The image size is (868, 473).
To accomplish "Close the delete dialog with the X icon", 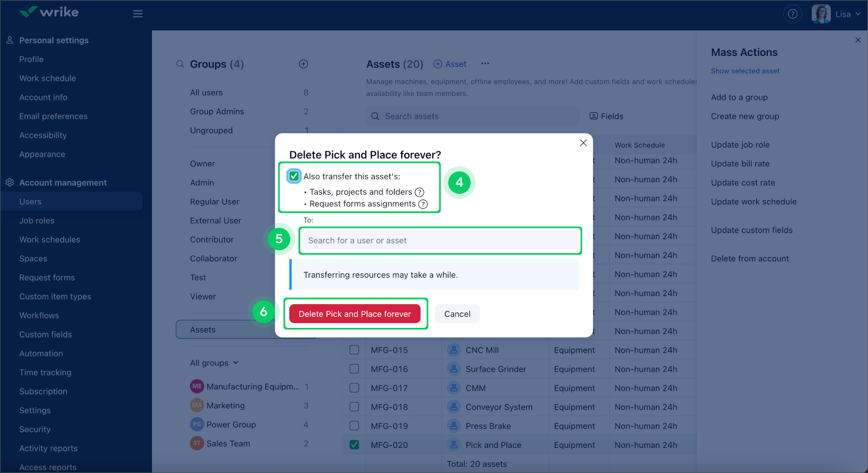I will (x=583, y=143).
